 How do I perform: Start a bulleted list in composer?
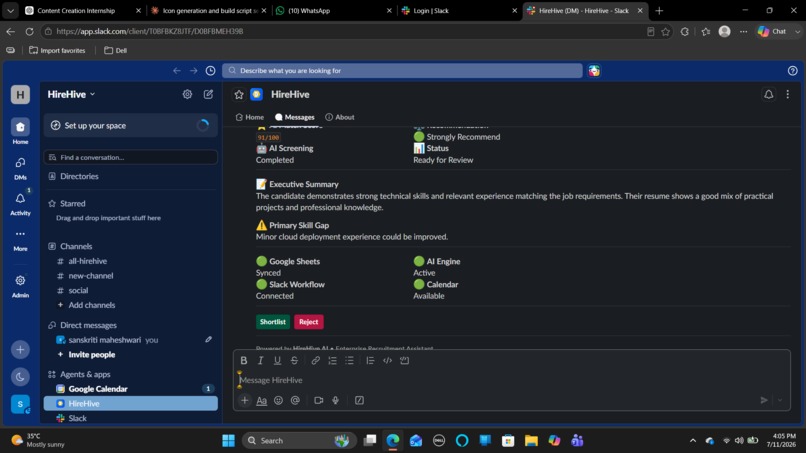pyautogui.click(x=350, y=360)
